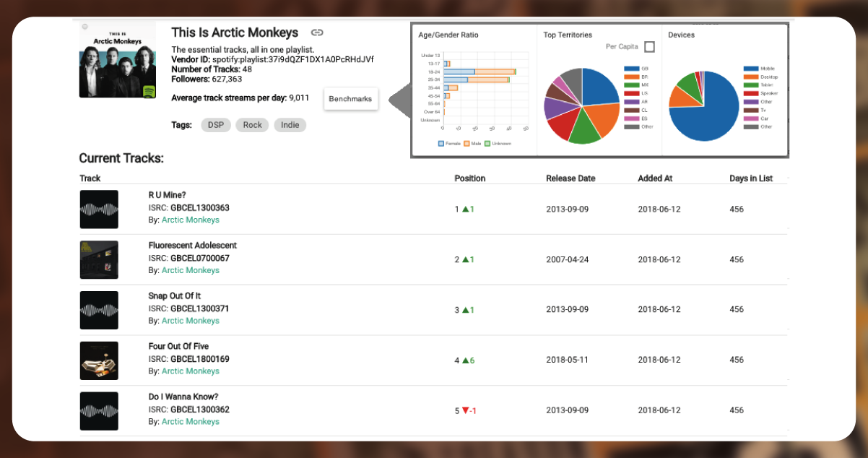Click the BR legend swatch in Top Territories
The width and height of the screenshot is (868, 458).
pos(631,77)
